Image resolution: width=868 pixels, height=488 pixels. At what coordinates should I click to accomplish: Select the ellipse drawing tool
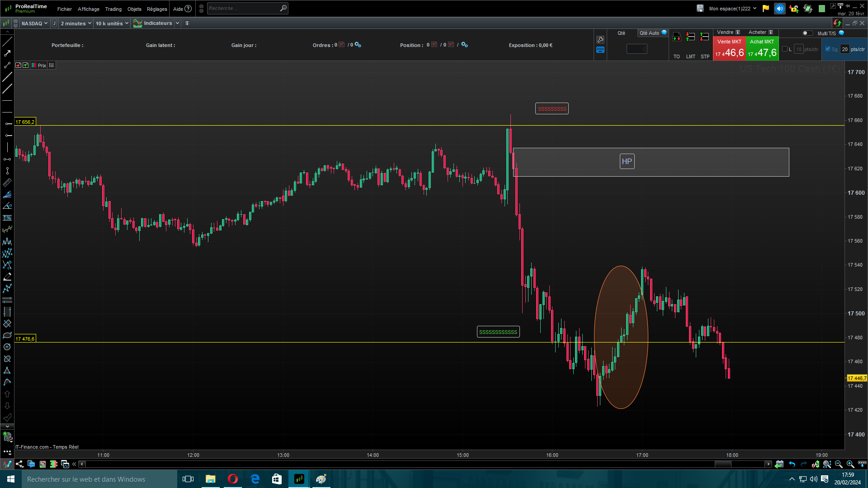pos(7,335)
